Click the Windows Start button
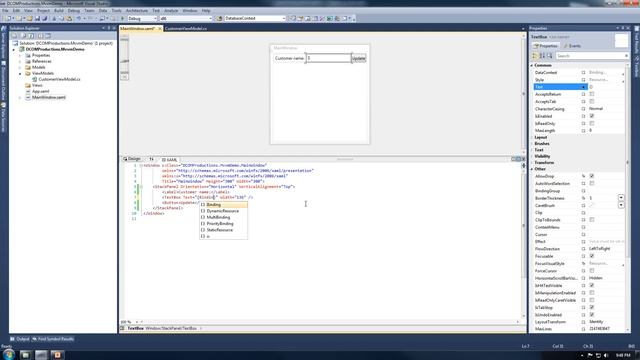The image size is (640, 360). [x=8, y=354]
